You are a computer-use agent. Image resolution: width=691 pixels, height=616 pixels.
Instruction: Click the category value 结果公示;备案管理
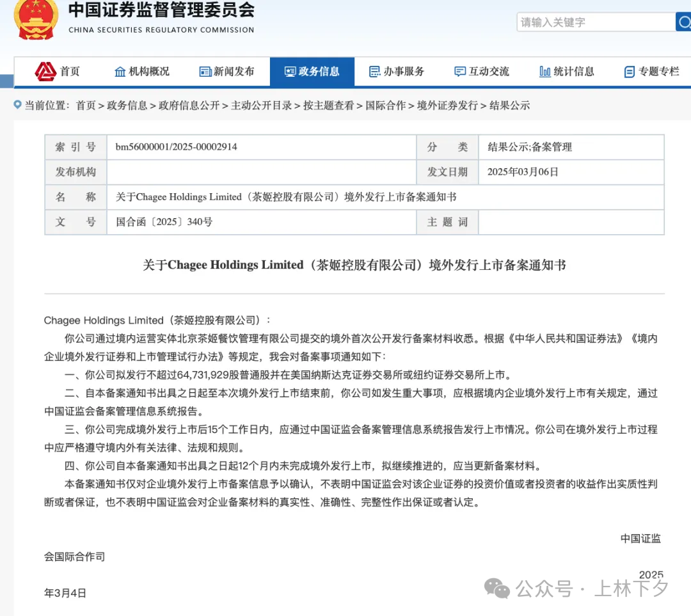pyautogui.click(x=530, y=147)
